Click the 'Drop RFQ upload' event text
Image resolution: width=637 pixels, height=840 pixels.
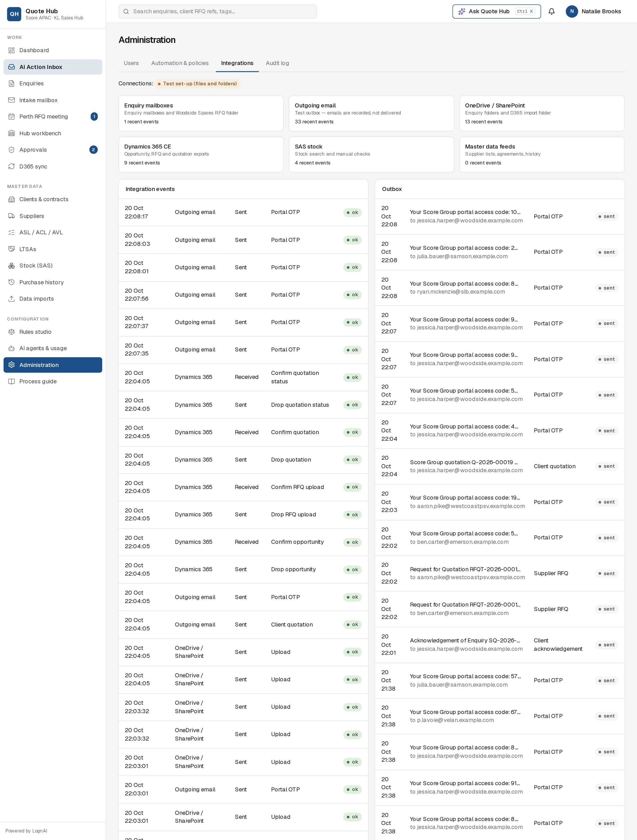pos(293,515)
